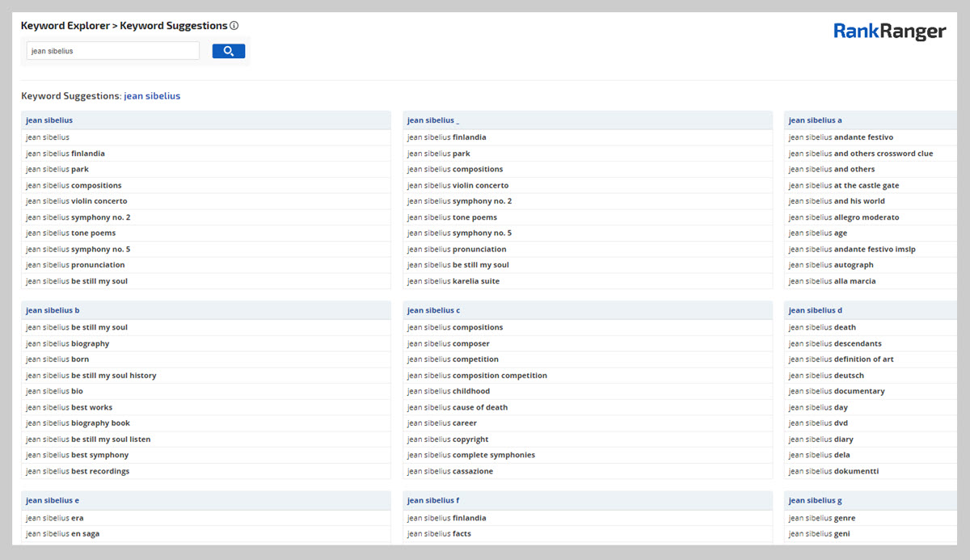
Task: Click the RankRanger logo
Action: 889,32
